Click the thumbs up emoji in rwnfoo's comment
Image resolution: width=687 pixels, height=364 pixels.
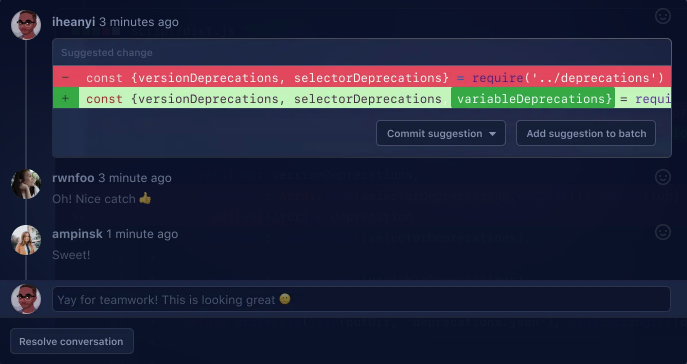(145, 198)
